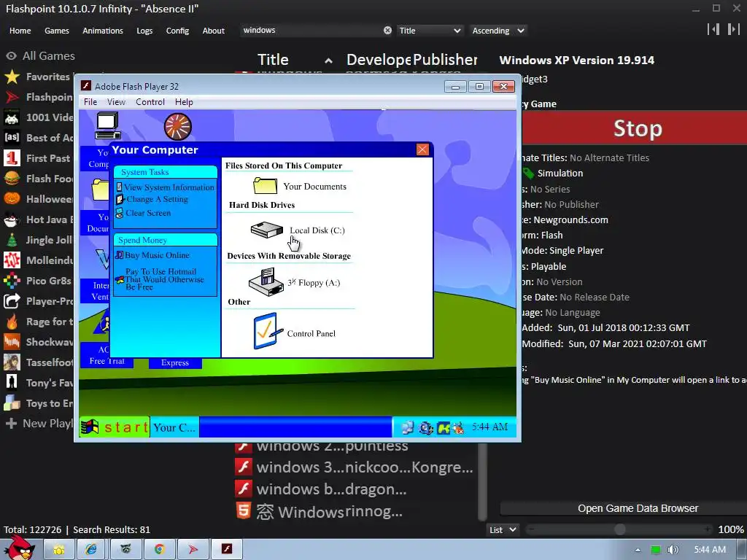Click Pay To Use Hotmail link
The width and height of the screenshot is (747, 560).
point(160,279)
